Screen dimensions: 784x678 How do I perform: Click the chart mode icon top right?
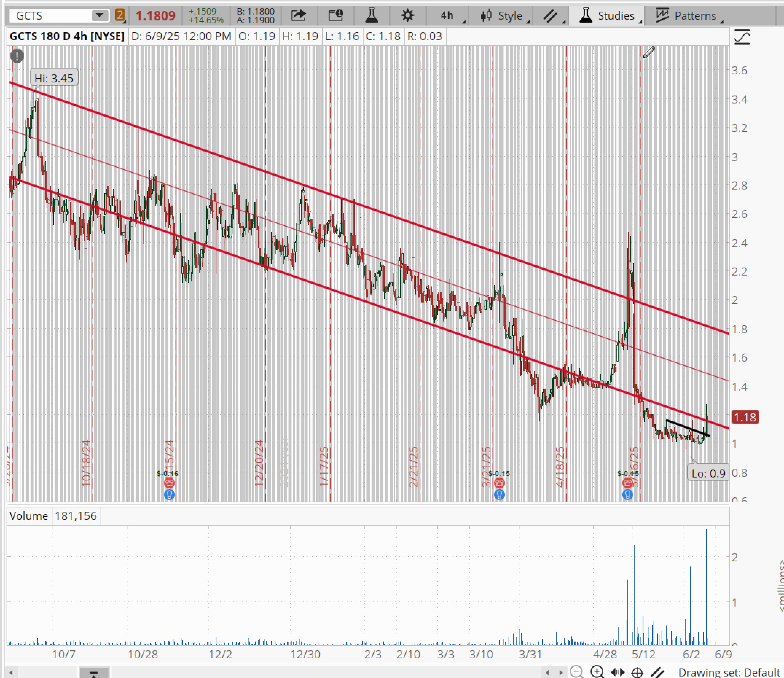pyautogui.click(x=742, y=37)
